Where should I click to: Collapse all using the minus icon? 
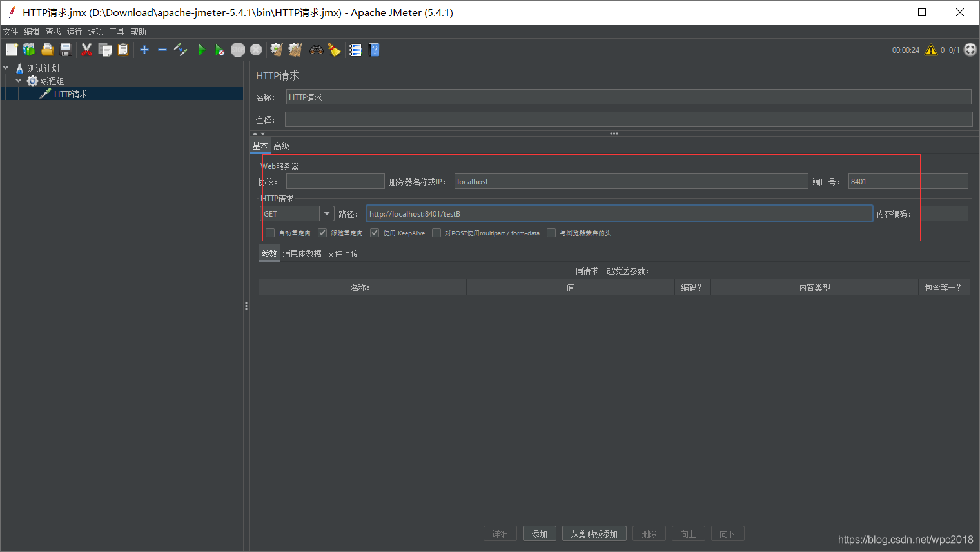162,50
